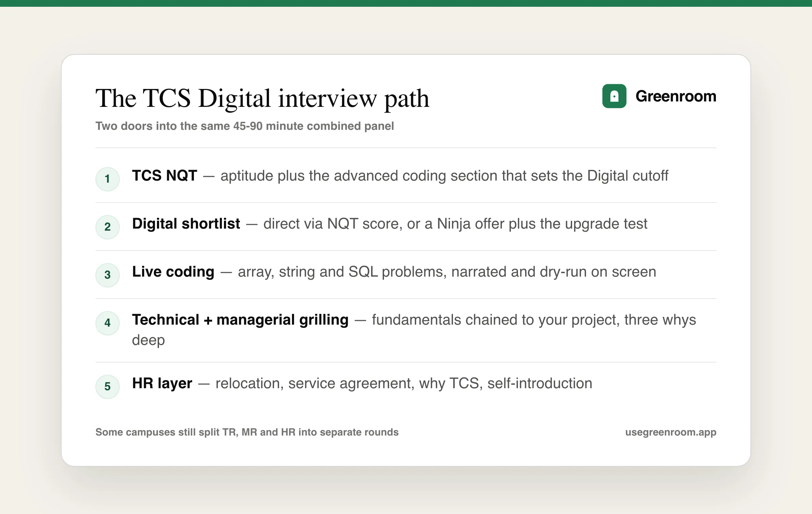Select the title 'The TCS Digital interview path'

(262, 99)
